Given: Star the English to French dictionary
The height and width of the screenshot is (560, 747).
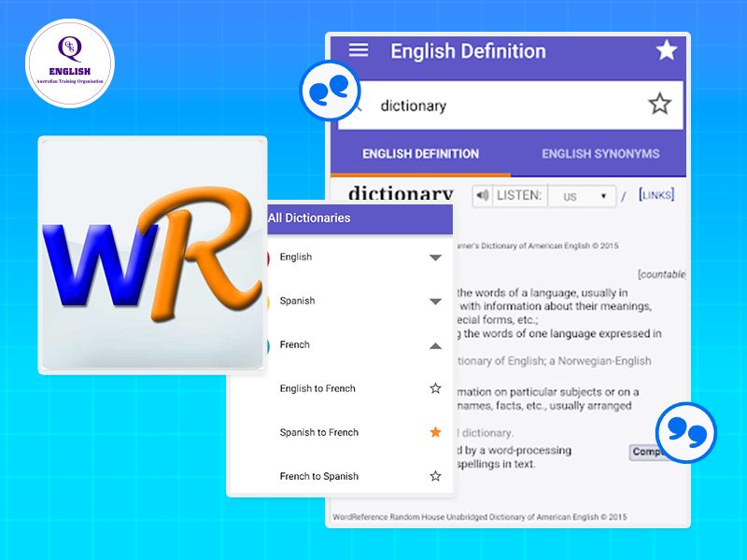Looking at the screenshot, I should tap(435, 388).
